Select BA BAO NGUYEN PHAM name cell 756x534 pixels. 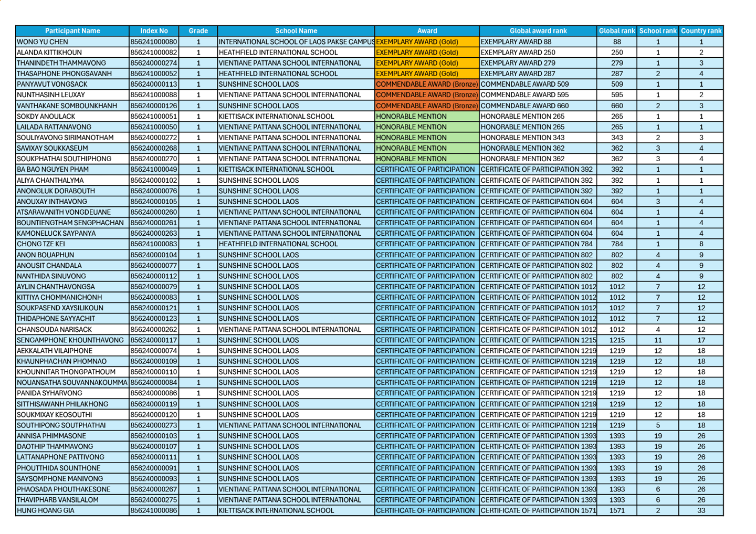(72, 170)
